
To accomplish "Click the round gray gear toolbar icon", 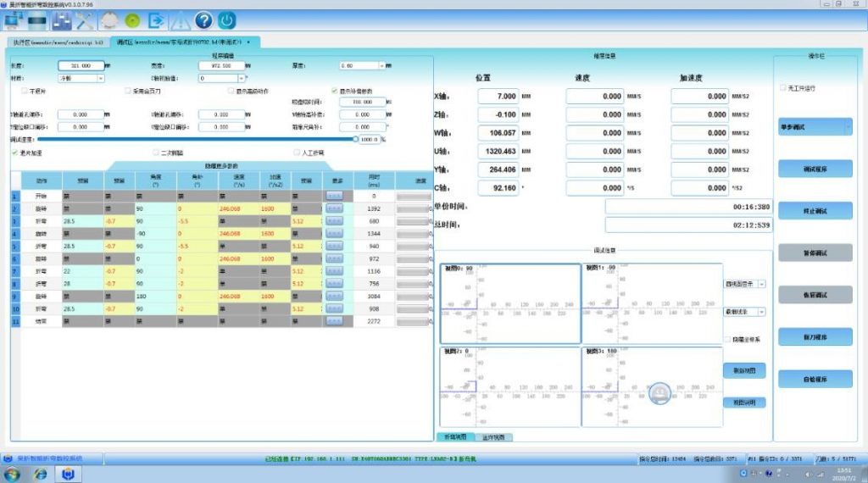I will 109,21.
